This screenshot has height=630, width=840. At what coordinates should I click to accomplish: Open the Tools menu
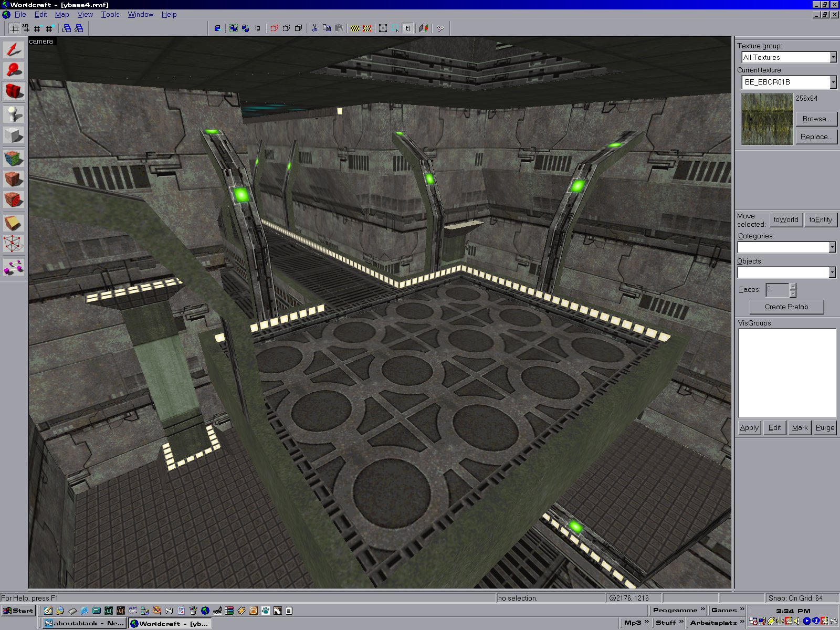(110, 14)
